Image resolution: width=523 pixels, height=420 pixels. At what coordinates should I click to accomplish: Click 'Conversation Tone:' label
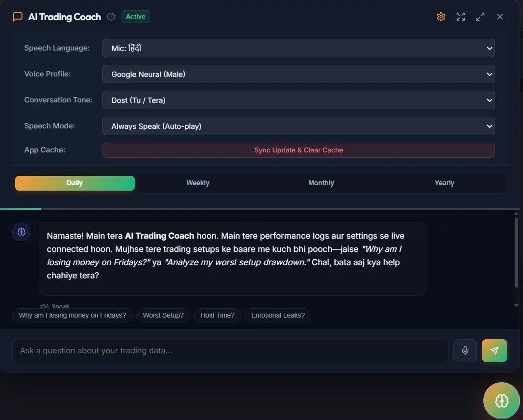click(x=58, y=100)
